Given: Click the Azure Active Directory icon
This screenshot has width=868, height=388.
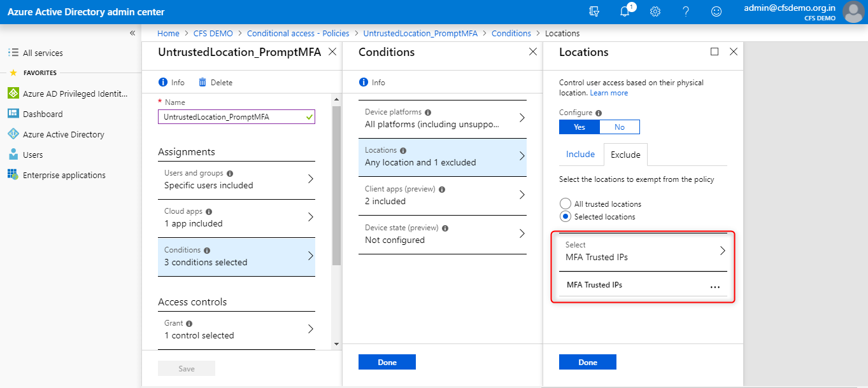Looking at the screenshot, I should pyautogui.click(x=13, y=134).
